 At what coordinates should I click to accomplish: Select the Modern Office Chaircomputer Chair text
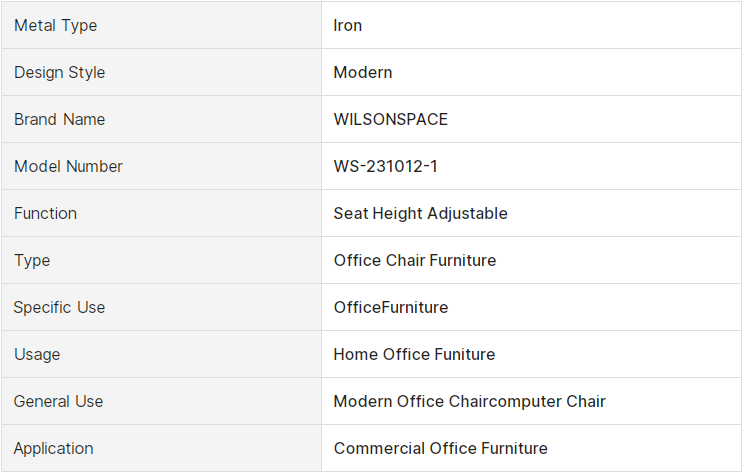point(470,401)
